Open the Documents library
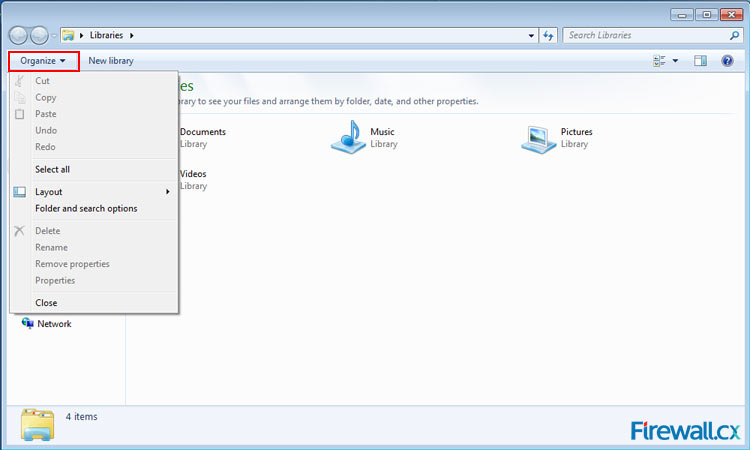The image size is (750, 450). [x=203, y=137]
